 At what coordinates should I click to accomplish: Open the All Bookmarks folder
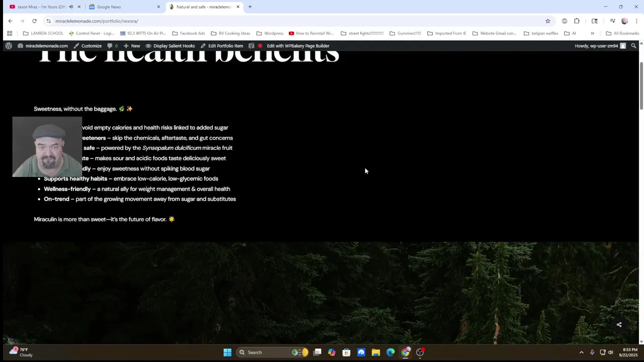pyautogui.click(x=622, y=33)
